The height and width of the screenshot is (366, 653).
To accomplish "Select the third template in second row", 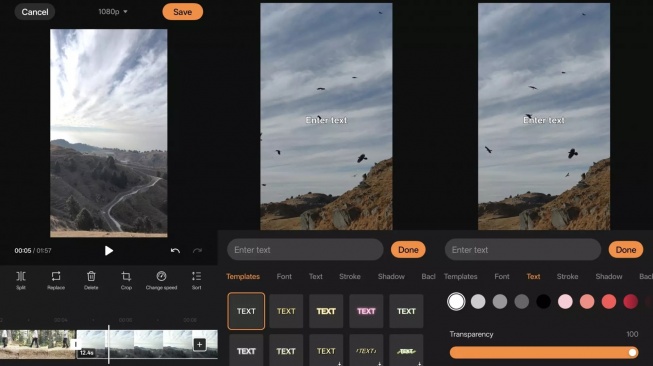I will coord(326,351).
